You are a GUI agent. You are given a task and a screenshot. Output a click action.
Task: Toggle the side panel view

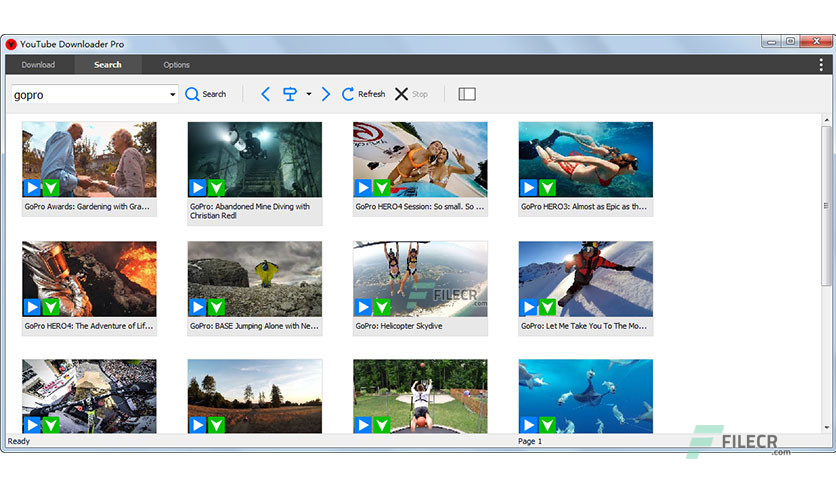[467, 94]
